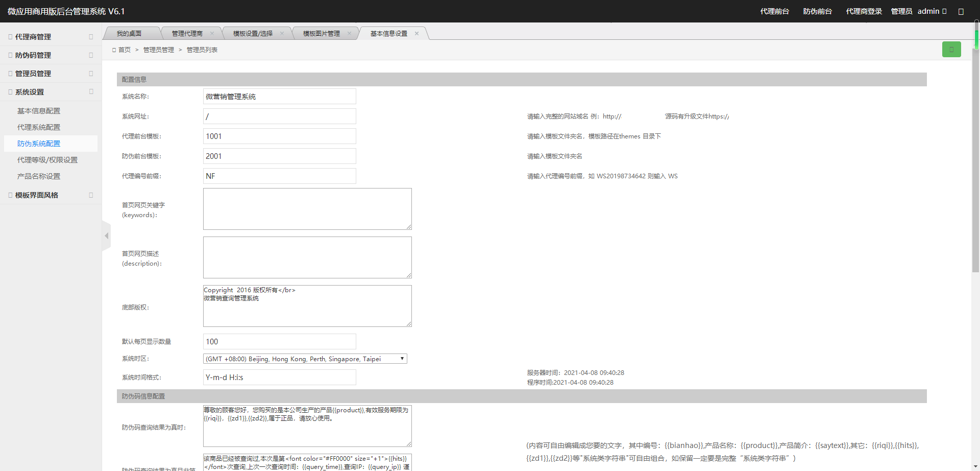
Task: Click the page vertical scrollbar
Action: point(976,153)
